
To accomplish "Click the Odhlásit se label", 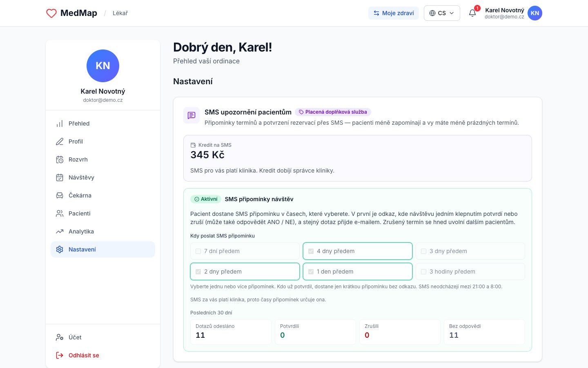I will click(84, 355).
